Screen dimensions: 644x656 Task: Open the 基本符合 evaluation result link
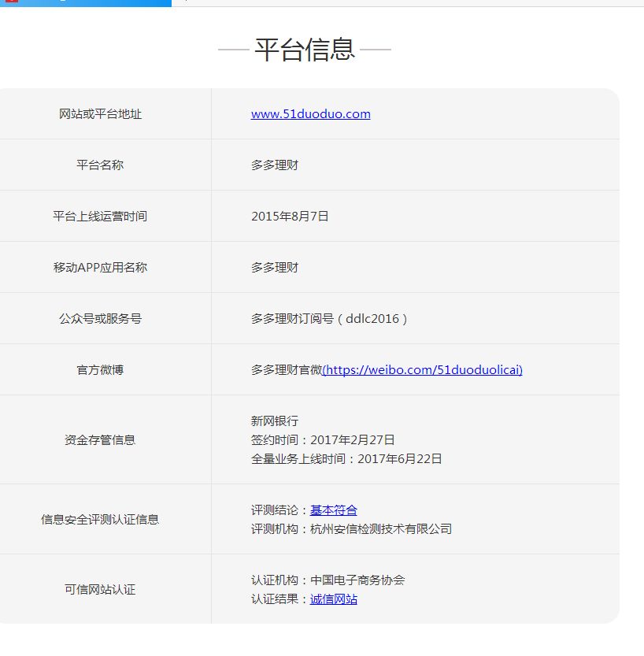click(334, 510)
